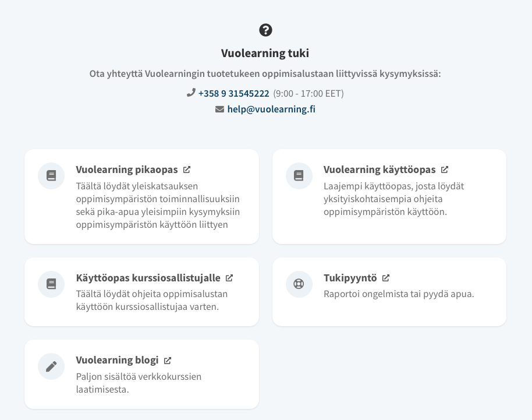Click the lifebuoy icon for Tukipyyntö
532x420 pixels.
coord(299,284)
